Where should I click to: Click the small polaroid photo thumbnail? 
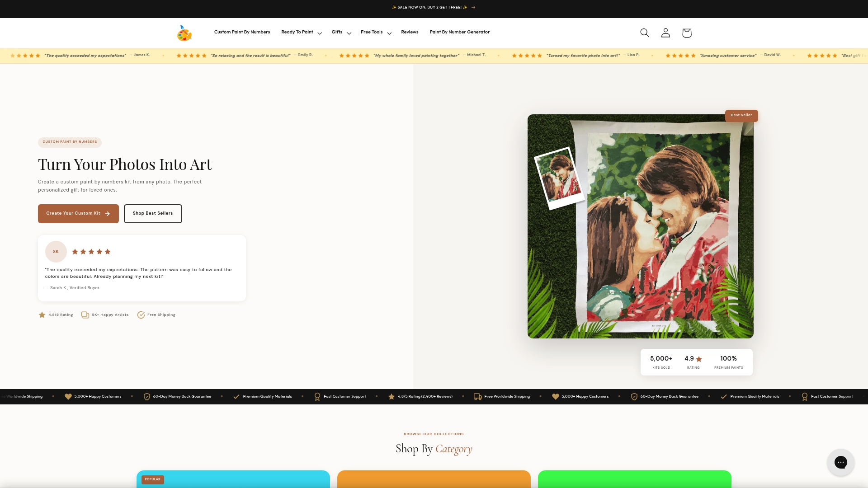pos(559,178)
